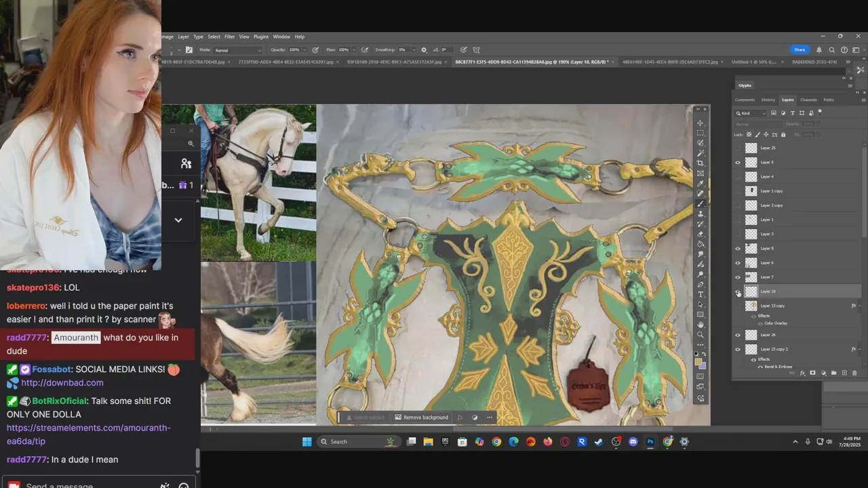Click the Remove background button

(x=422, y=418)
